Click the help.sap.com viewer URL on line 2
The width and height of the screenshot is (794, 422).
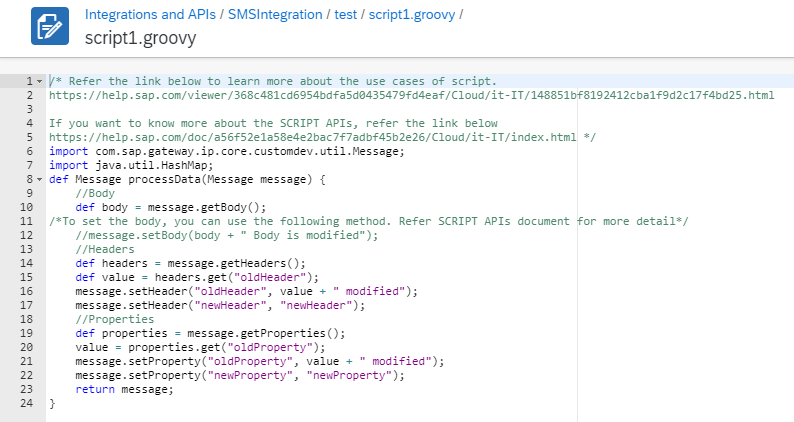410,95
